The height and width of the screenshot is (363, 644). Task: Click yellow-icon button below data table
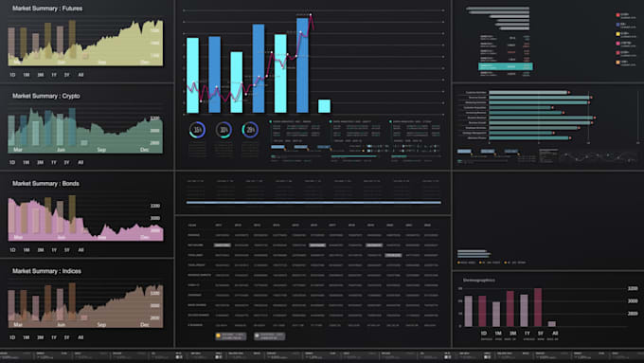tap(231, 336)
